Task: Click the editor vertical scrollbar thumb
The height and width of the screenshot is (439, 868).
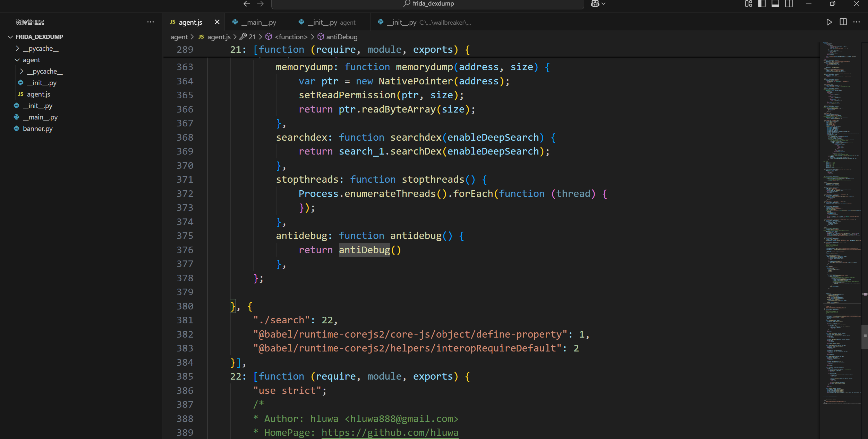Action: point(864,336)
